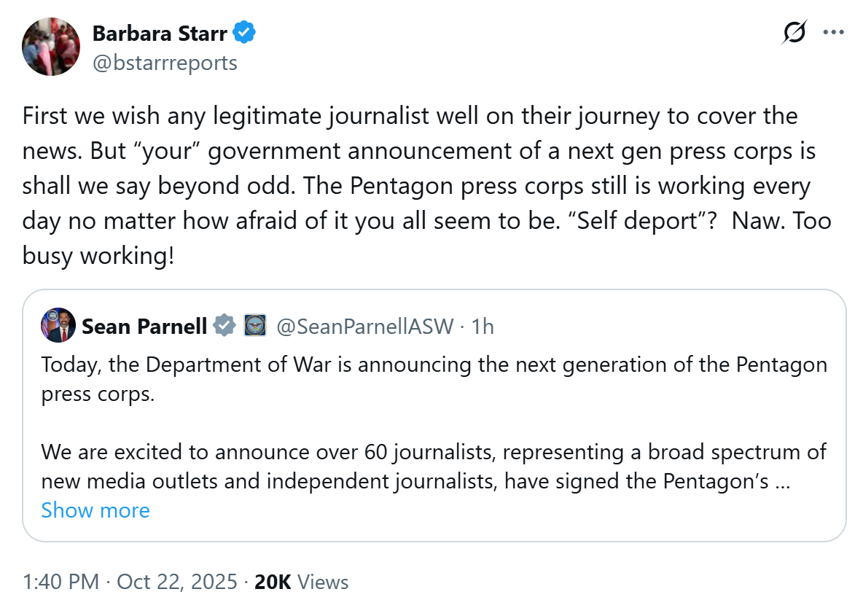The width and height of the screenshot is (863, 616).
Task: Click quoted paragraph starting "We are excited"
Action: pyautogui.click(x=434, y=467)
